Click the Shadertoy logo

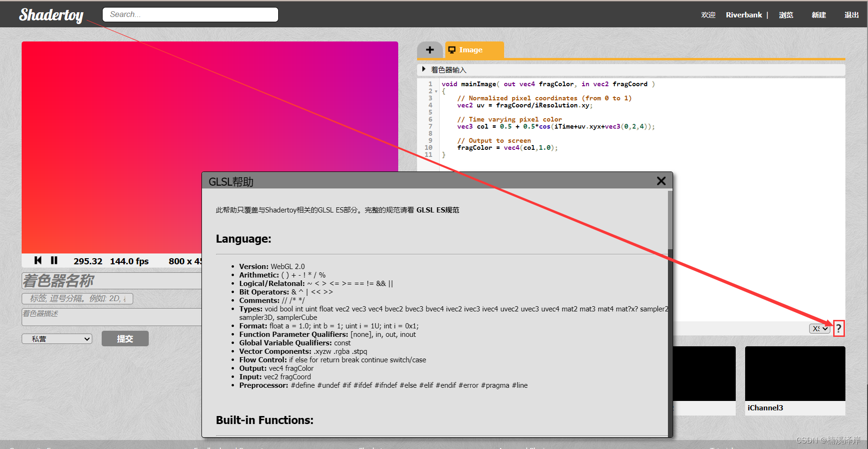(x=51, y=15)
